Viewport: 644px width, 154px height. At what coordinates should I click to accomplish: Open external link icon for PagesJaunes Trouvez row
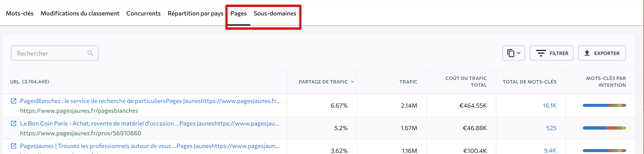tap(14, 146)
